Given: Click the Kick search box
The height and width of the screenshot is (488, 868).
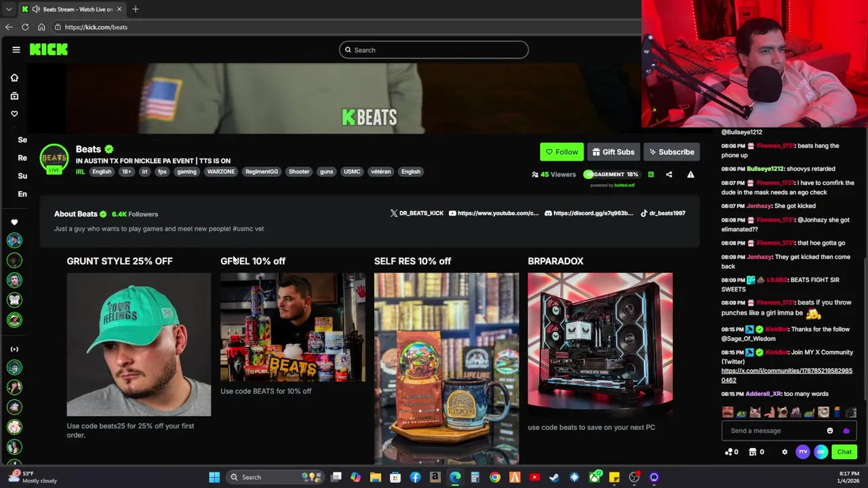Looking at the screenshot, I should pyautogui.click(x=434, y=49).
